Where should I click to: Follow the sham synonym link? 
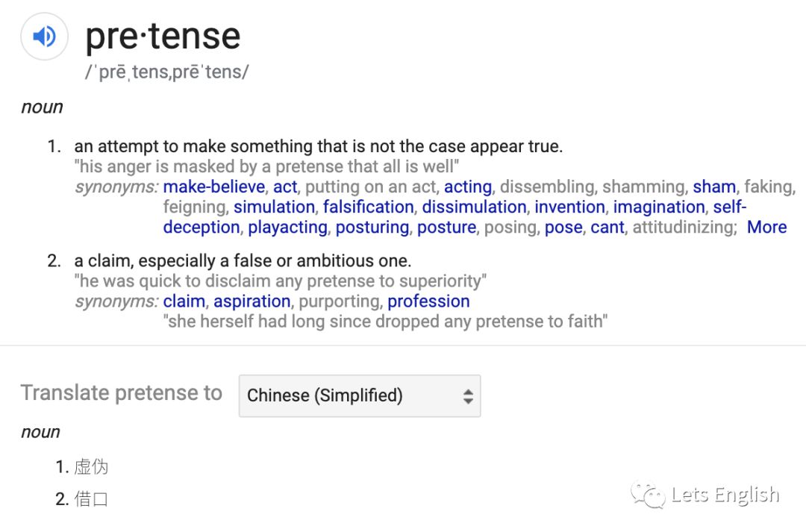[714, 187]
